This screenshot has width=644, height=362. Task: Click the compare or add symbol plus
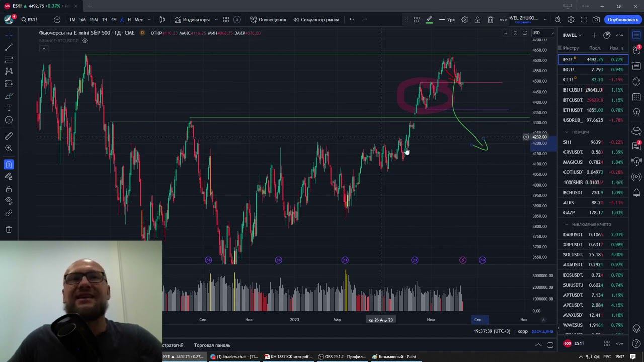[57, 20]
